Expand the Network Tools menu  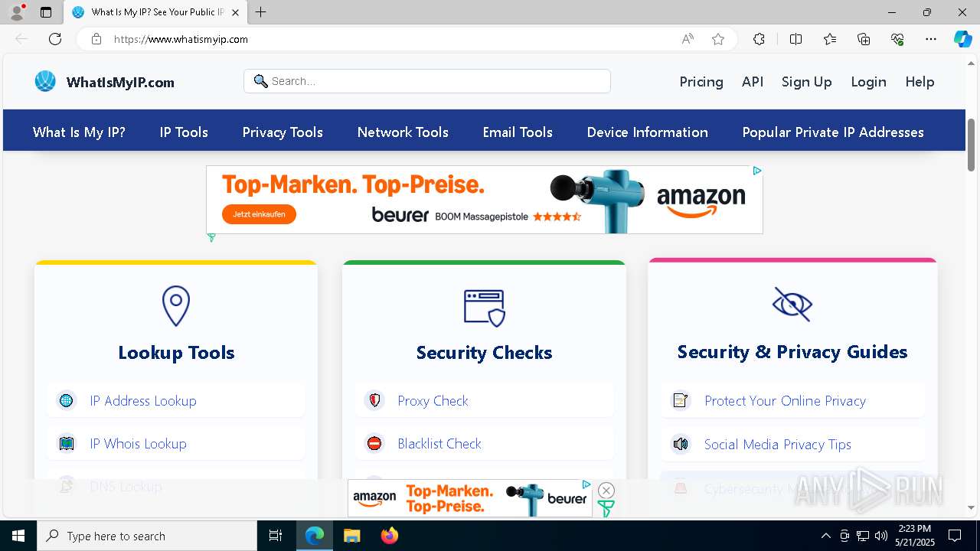[403, 132]
